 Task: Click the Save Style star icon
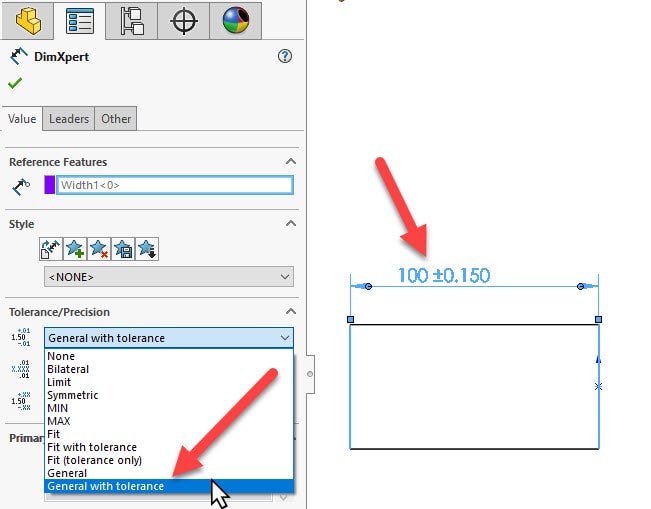tap(123, 249)
